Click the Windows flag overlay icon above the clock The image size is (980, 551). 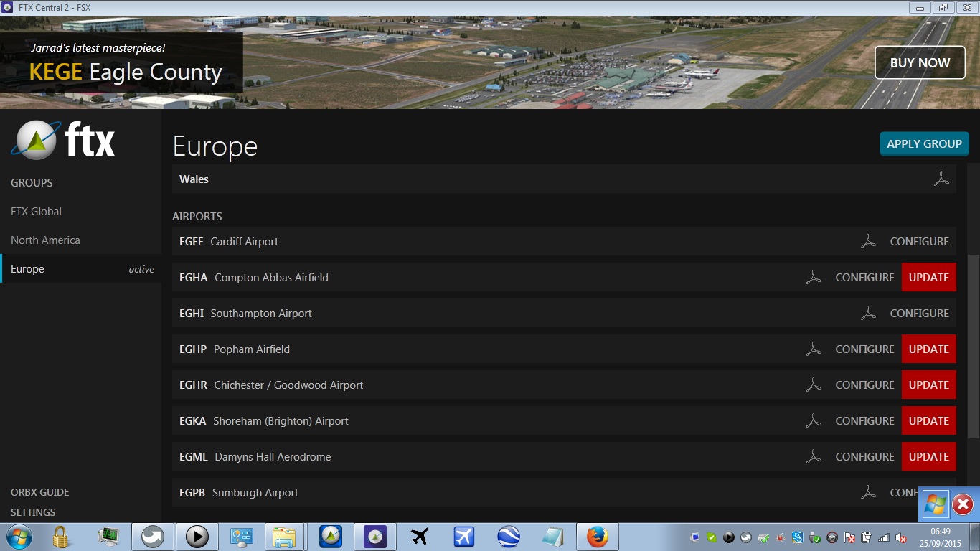(935, 505)
